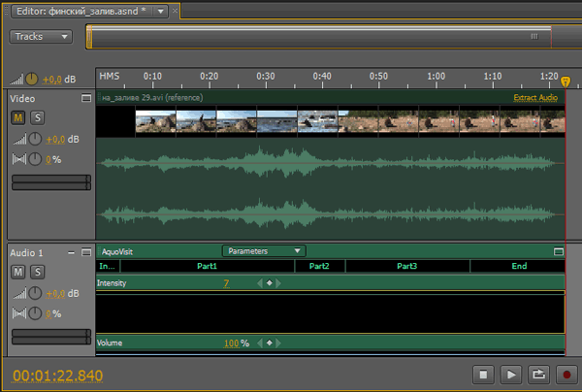The height and width of the screenshot is (392, 582).
Task: Maximize the Audio 1 track view
Action: click(x=86, y=252)
